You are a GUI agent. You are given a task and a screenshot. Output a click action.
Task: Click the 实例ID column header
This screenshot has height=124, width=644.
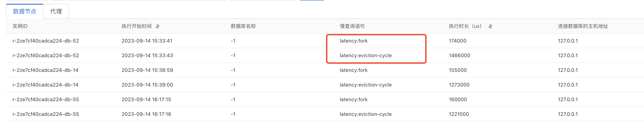click(x=20, y=26)
